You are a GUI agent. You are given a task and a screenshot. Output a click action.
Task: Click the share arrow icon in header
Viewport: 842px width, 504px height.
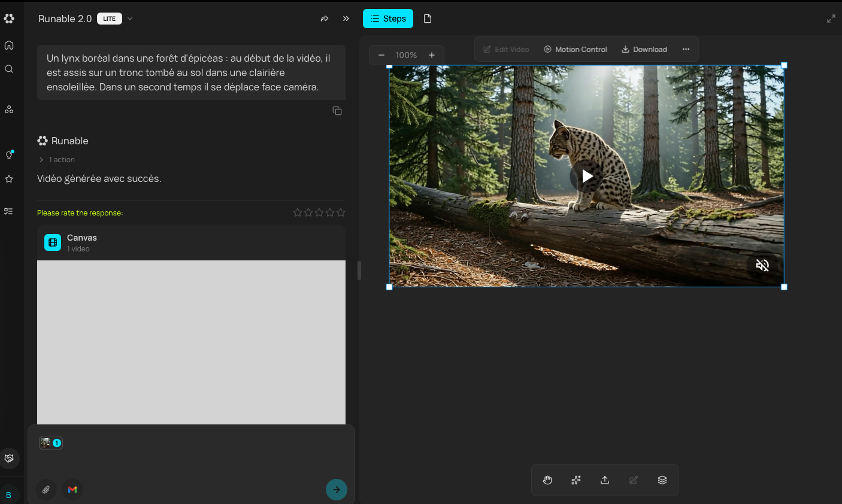pos(325,19)
